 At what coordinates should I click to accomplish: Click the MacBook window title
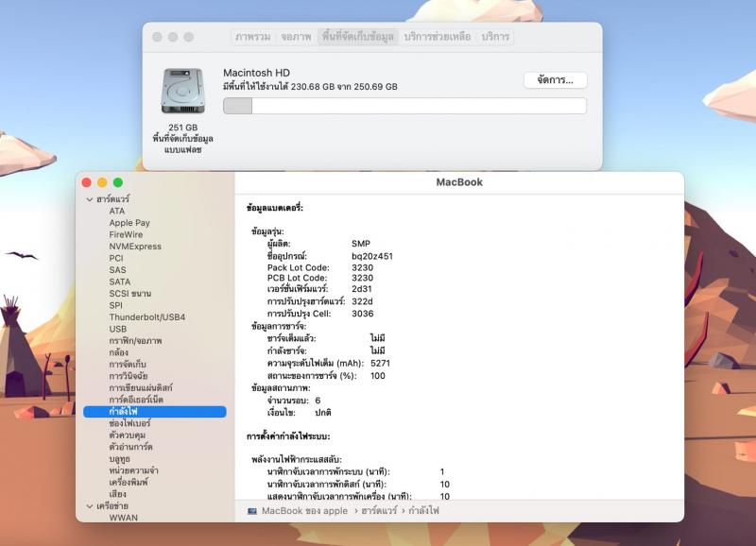coord(459,182)
